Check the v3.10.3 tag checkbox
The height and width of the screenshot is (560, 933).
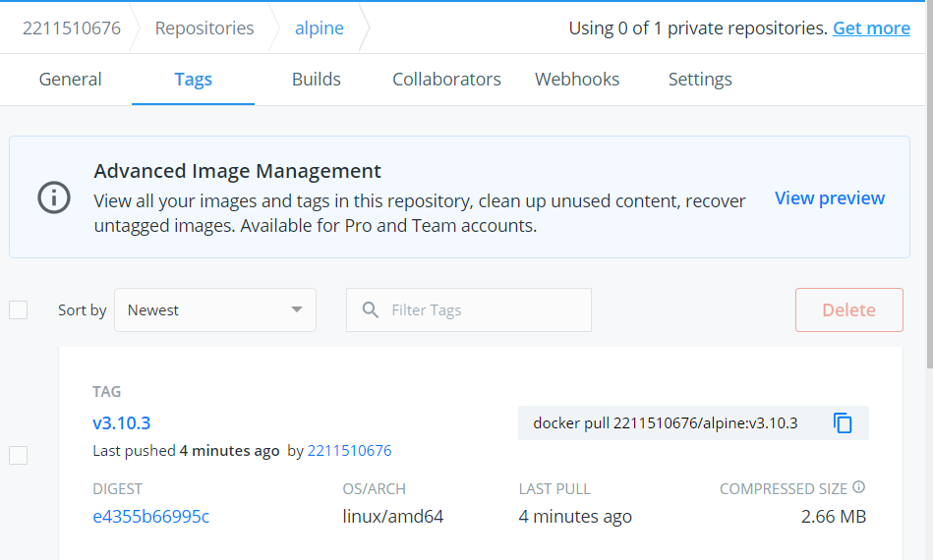pyautogui.click(x=18, y=455)
